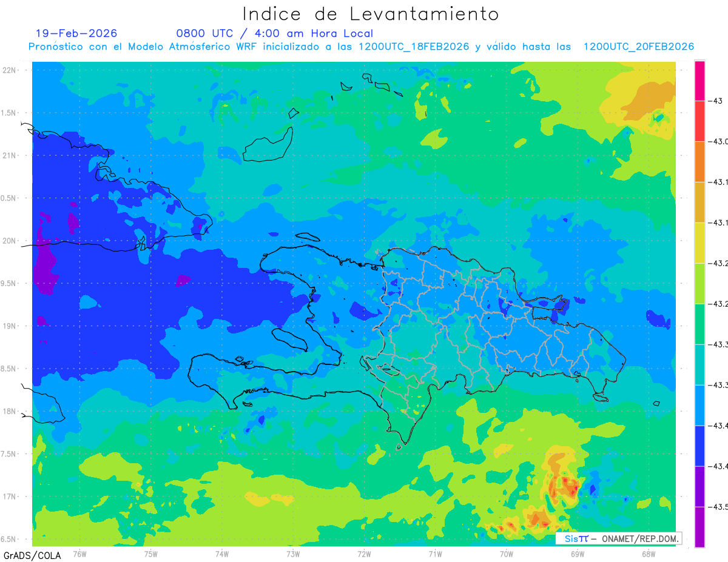
Task: Click the "18N" latitude label
Action: pyautogui.click(x=10, y=411)
